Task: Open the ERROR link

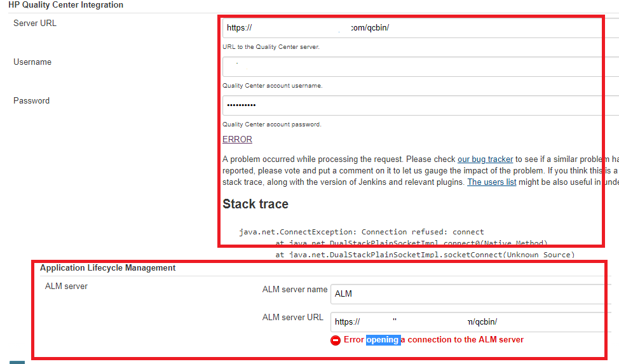Action: (237, 139)
